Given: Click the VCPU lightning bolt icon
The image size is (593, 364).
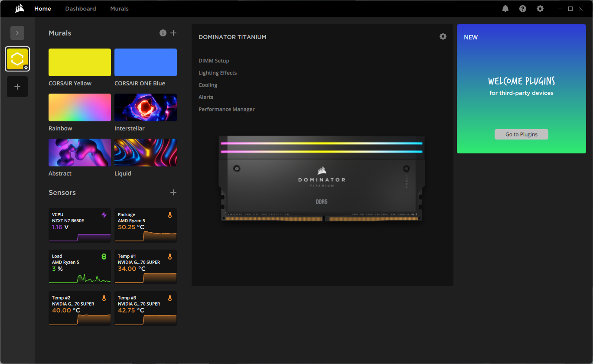Looking at the screenshot, I should pos(104,215).
